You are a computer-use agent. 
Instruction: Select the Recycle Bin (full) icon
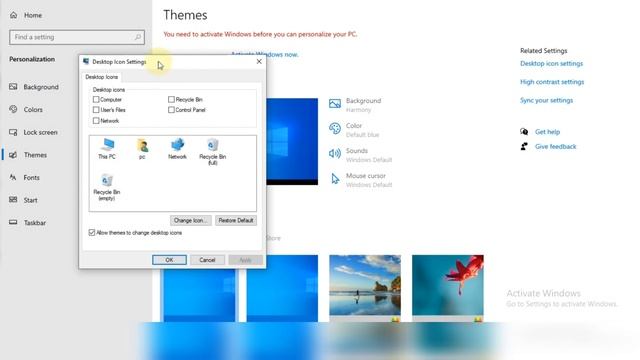pos(212,151)
